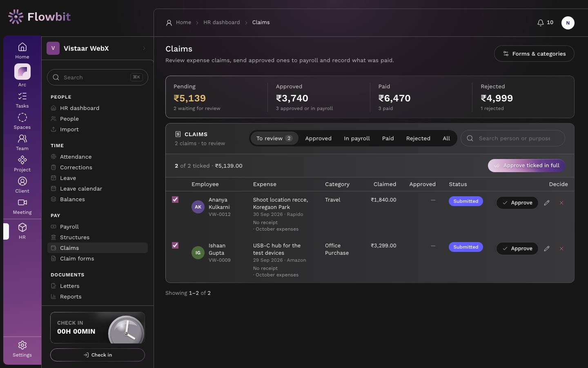The height and width of the screenshot is (368, 588).
Task: Open Meeting section icon
Action: pos(22,206)
